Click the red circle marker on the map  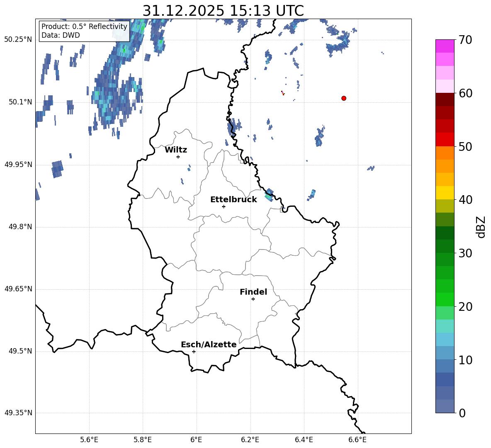pyautogui.click(x=344, y=98)
